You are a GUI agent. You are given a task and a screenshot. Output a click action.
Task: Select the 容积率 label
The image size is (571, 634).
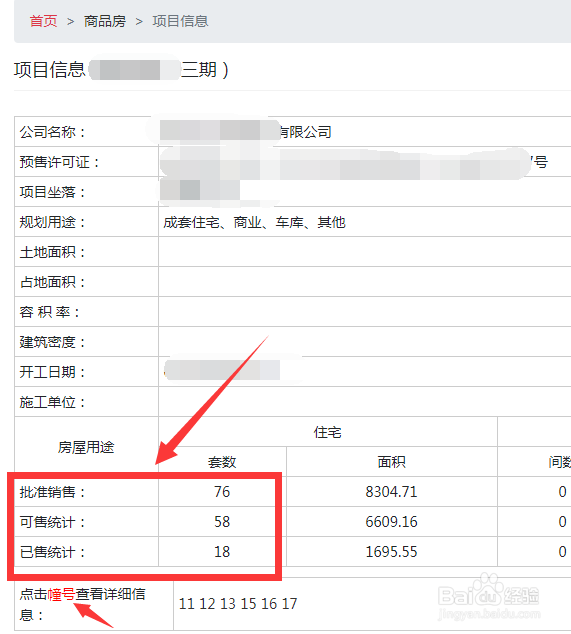click(50, 312)
